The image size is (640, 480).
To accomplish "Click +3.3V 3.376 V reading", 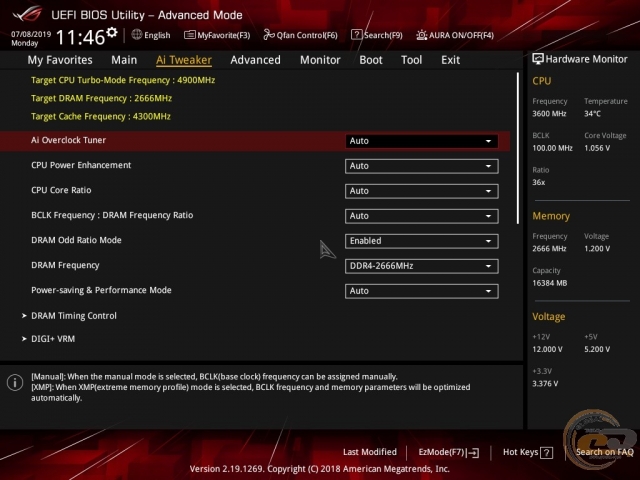I will (x=545, y=384).
